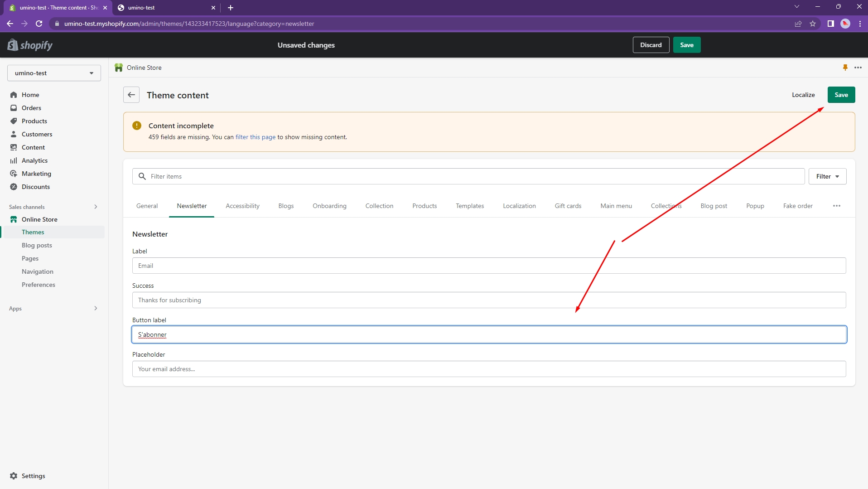This screenshot has height=489, width=868.
Task: Open the umino-test store dropdown
Action: [54, 73]
